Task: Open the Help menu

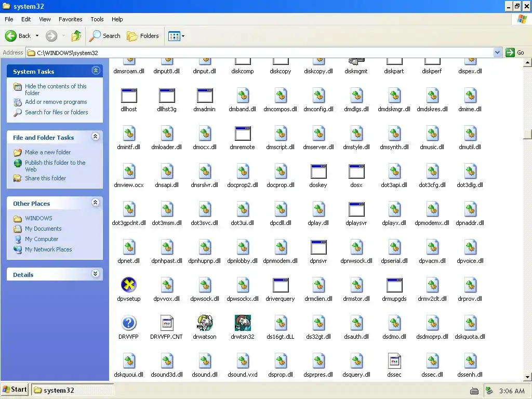Action: coord(117,19)
